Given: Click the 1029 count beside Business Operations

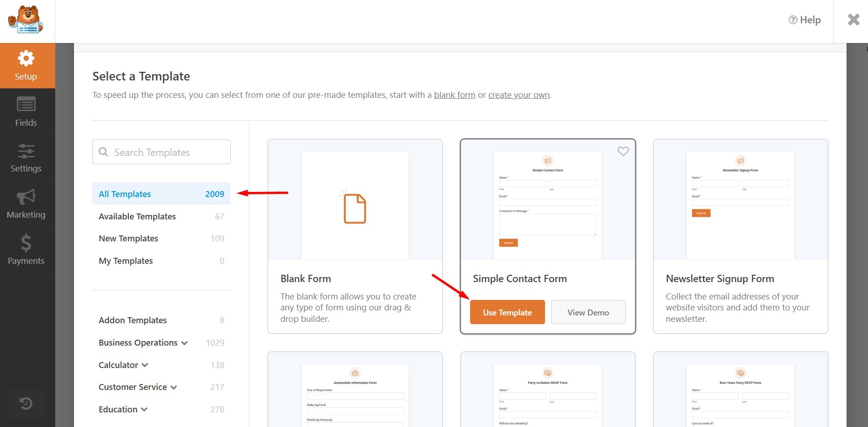Looking at the screenshot, I should pyautogui.click(x=215, y=342).
